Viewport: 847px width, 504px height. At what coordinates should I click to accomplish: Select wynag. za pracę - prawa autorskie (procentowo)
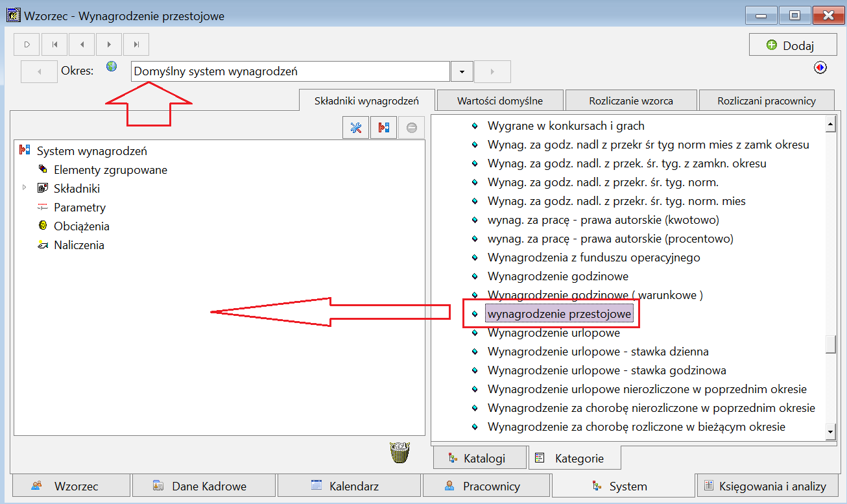tap(610, 239)
